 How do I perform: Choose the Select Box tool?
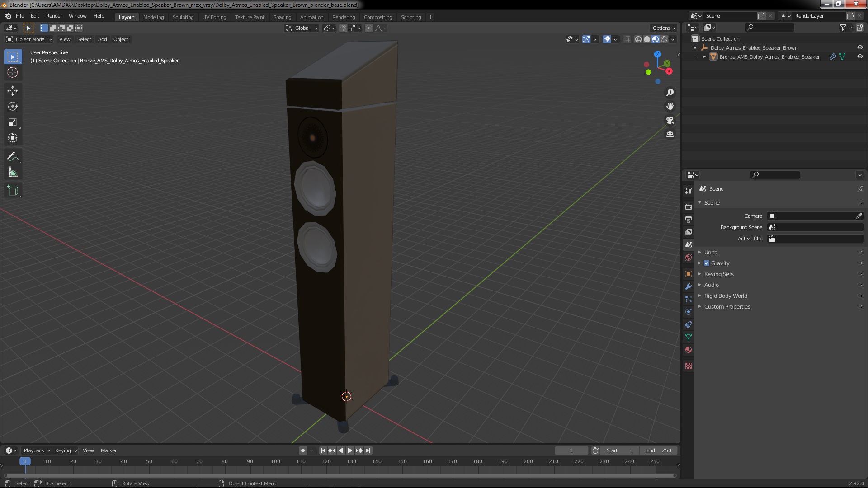[13, 56]
